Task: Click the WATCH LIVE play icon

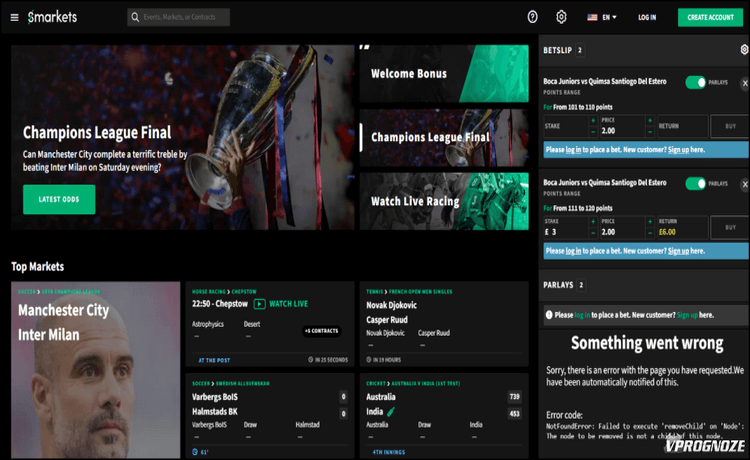Action: click(x=259, y=304)
